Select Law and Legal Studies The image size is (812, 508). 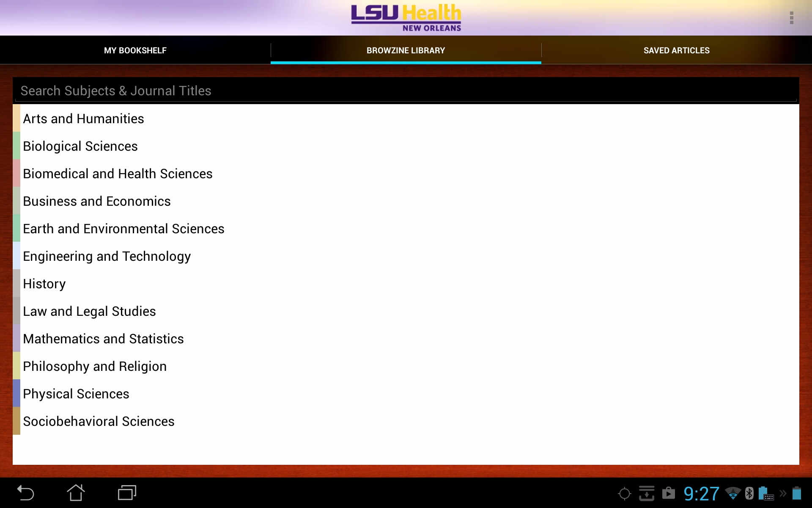406,311
